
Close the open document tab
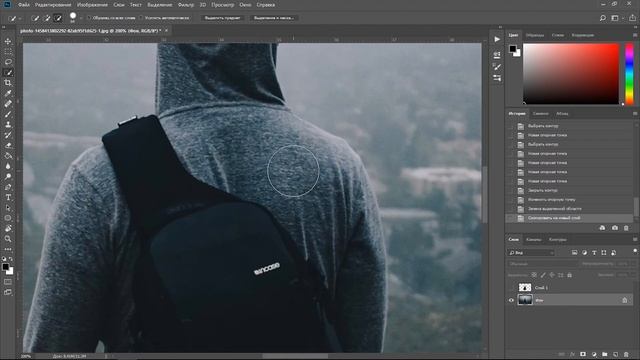[167, 31]
